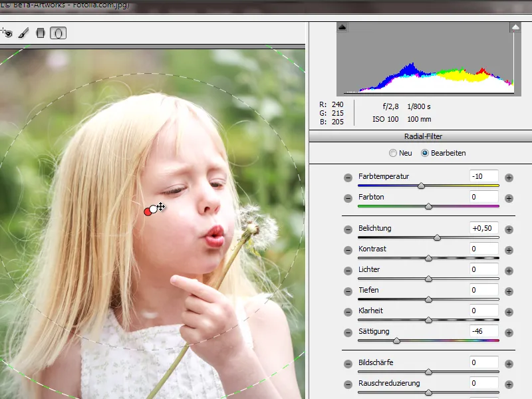Click the Farbtemperatur value field showing -10
The width and height of the screenshot is (532, 399).
click(x=484, y=176)
